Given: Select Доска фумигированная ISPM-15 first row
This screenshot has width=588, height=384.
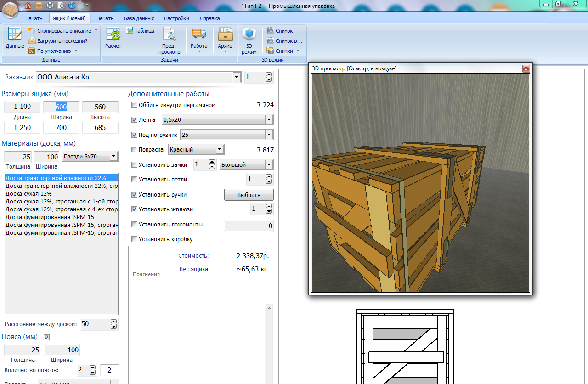Looking at the screenshot, I should click(61, 217).
